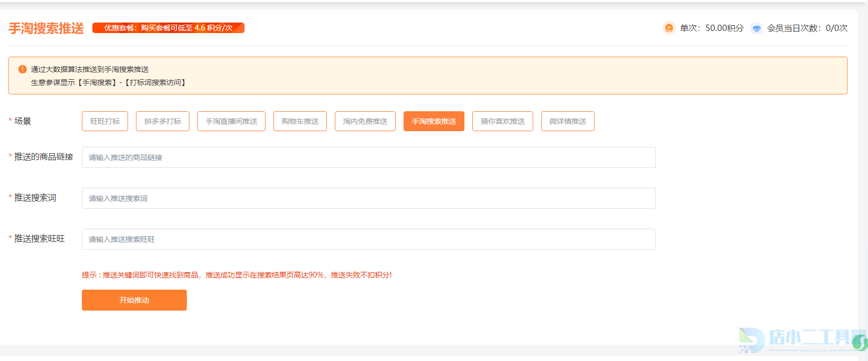Click the orange points coin icon

click(669, 28)
